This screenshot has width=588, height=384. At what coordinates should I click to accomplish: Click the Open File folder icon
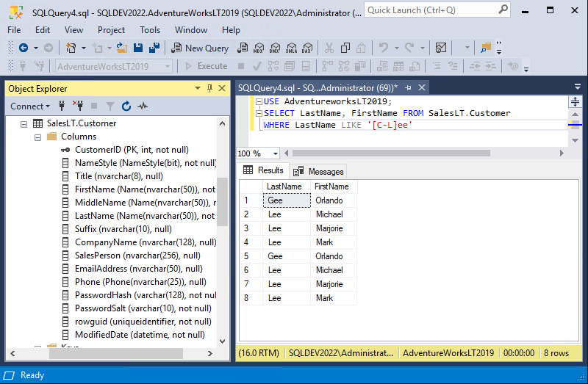(121, 48)
